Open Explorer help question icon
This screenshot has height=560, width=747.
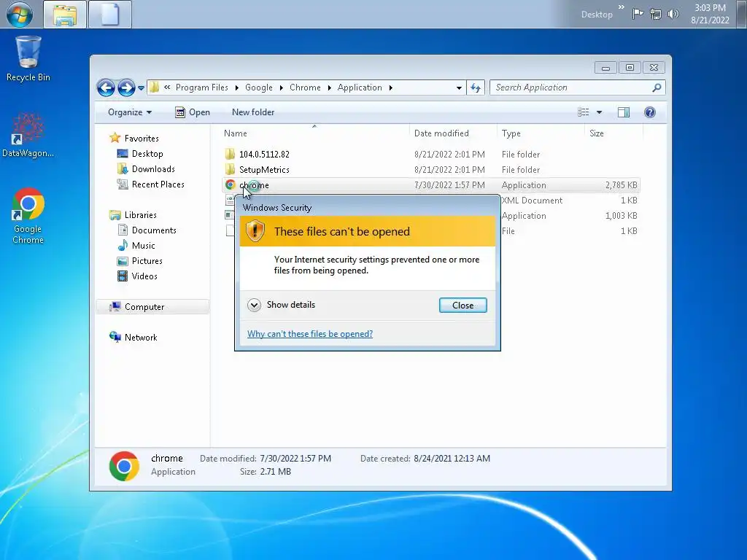pos(650,112)
